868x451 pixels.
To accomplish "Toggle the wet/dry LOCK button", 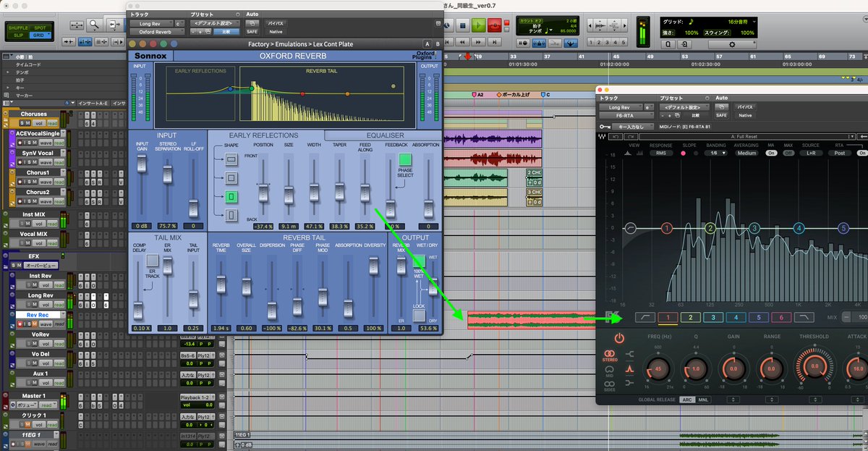I will [x=419, y=315].
